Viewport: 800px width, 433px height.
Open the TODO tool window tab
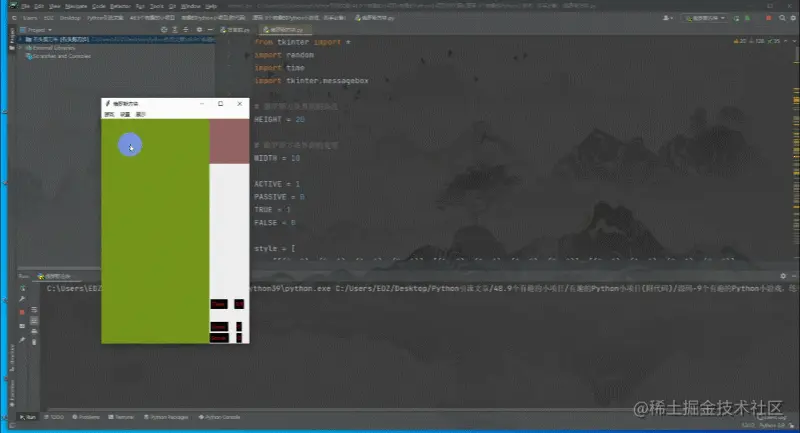(x=54, y=417)
